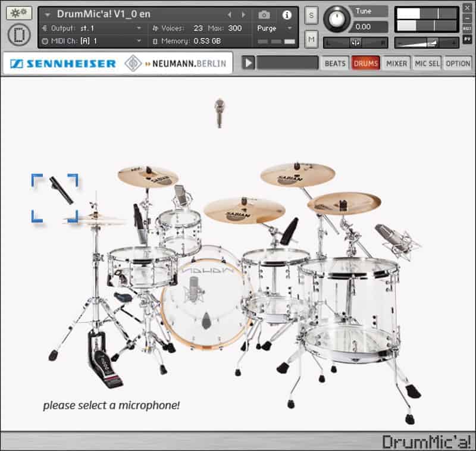Expand the instrument name dropdown arrow
Image resolution: width=476 pixels, height=451 pixels.
click(48, 15)
